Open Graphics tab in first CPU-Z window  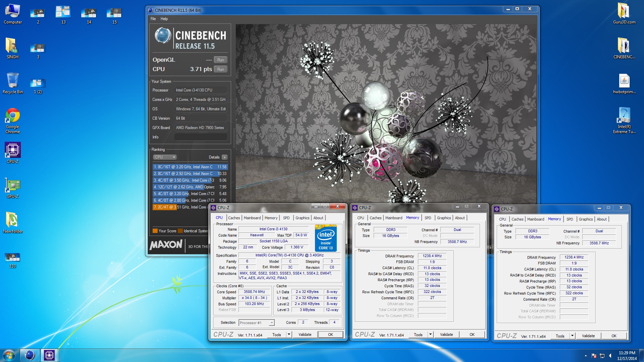coord(302,218)
